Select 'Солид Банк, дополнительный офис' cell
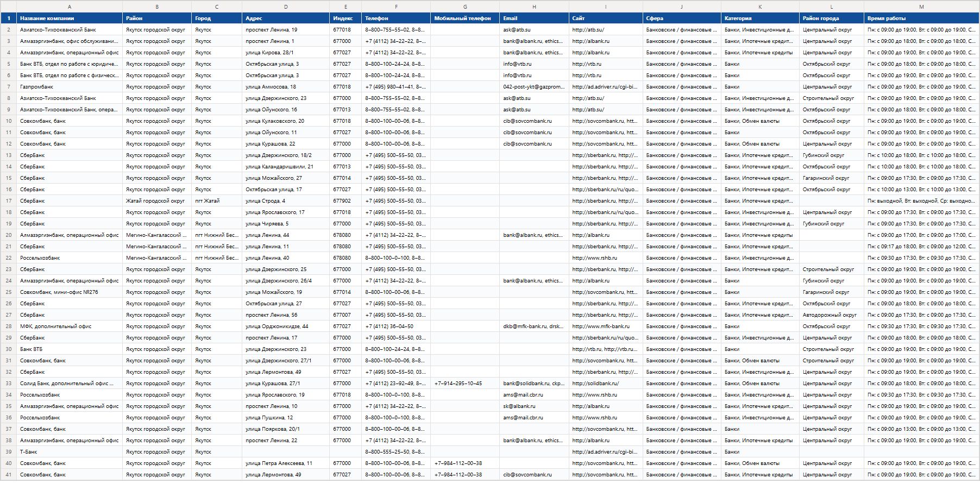 70,384
